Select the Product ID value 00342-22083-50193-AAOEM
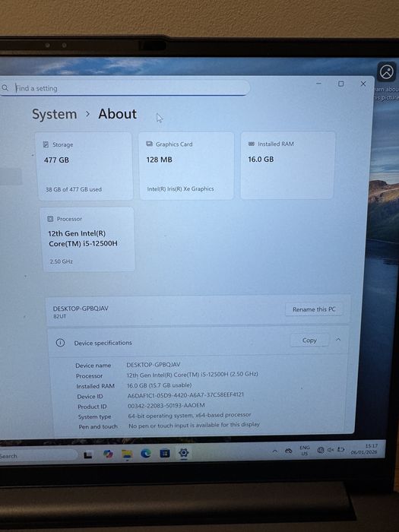This screenshot has width=399, height=532. 166,405
